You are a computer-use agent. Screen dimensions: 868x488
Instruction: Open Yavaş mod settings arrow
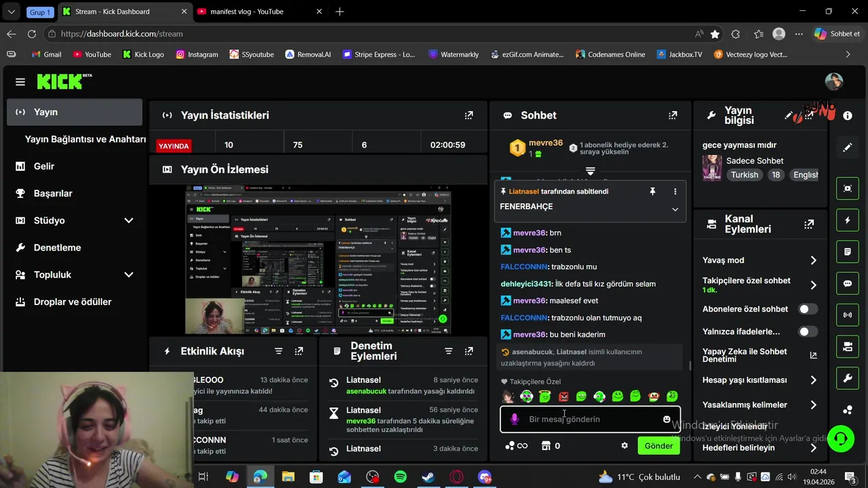tap(813, 260)
